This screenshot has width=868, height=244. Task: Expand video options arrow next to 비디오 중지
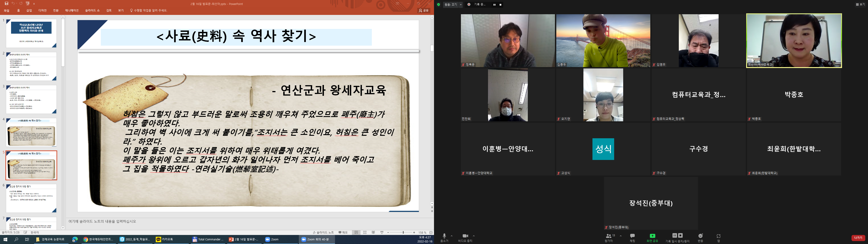point(474,236)
